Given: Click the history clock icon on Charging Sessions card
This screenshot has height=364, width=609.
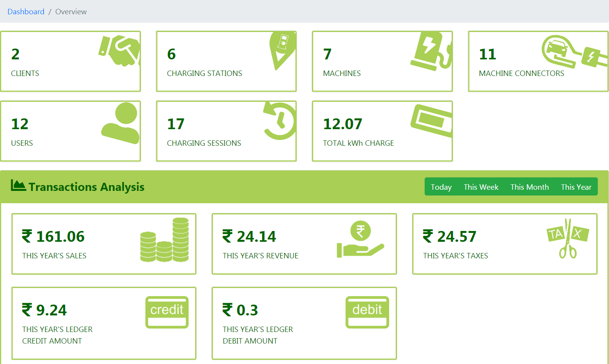Looking at the screenshot, I should (280, 121).
